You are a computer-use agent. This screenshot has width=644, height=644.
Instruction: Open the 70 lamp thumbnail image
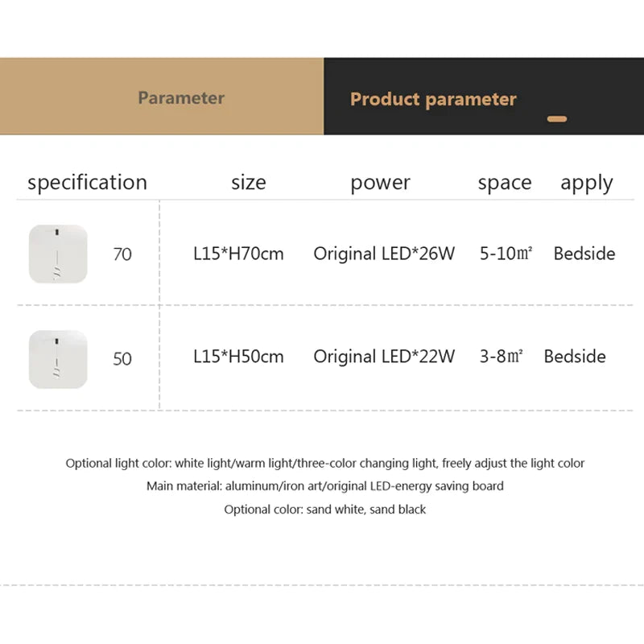(x=58, y=254)
